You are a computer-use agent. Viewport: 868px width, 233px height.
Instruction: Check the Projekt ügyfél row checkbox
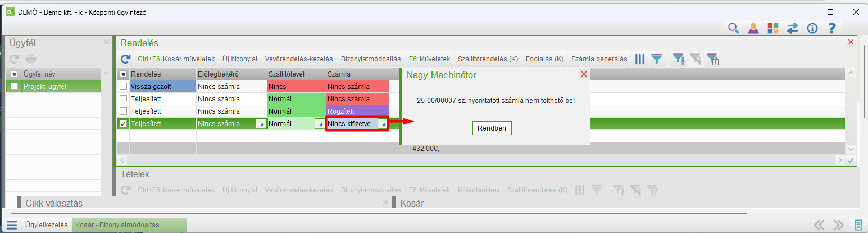tap(15, 86)
